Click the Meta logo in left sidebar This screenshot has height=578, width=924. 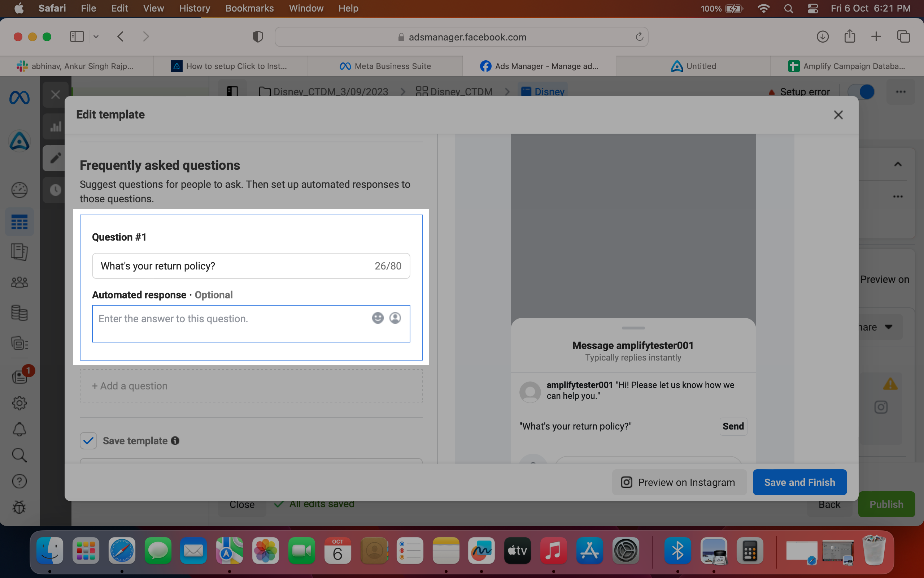[19, 98]
